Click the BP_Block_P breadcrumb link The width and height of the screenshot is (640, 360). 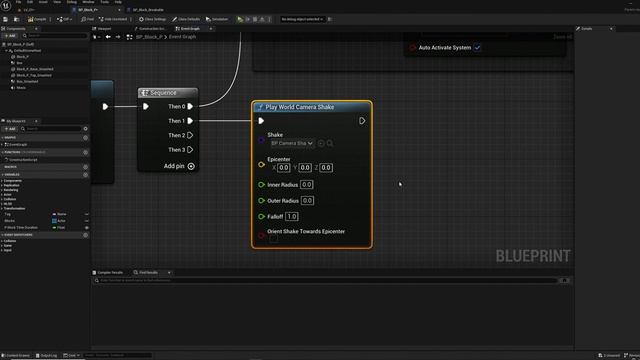tap(149, 37)
